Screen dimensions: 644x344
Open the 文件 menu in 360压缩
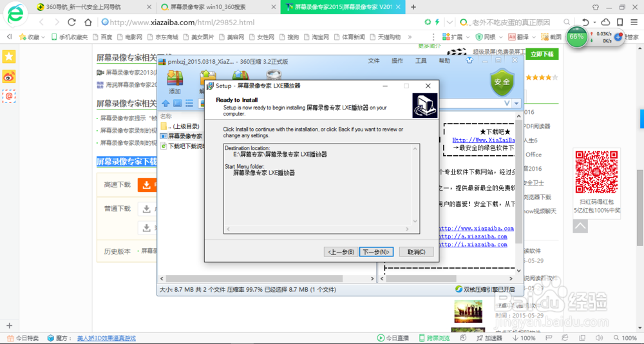pos(374,61)
